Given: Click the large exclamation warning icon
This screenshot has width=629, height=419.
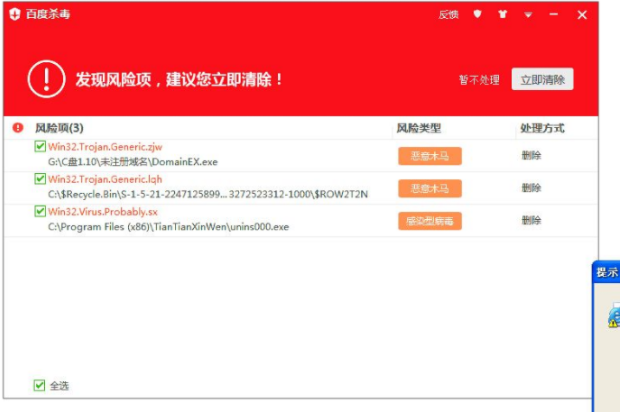Looking at the screenshot, I should [45, 79].
